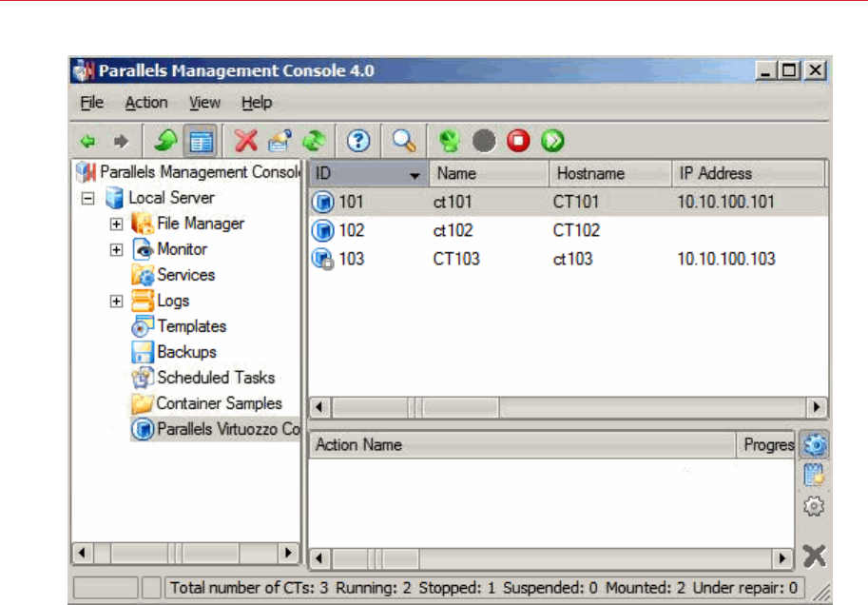Click the Logs stacked-files icon
868x605 pixels.
coord(143,301)
